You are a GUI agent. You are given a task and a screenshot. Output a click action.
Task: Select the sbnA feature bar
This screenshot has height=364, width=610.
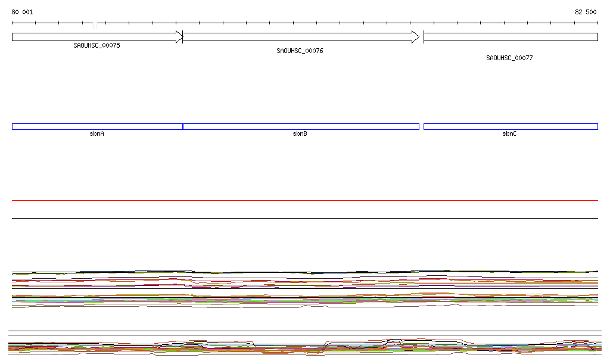(97, 126)
